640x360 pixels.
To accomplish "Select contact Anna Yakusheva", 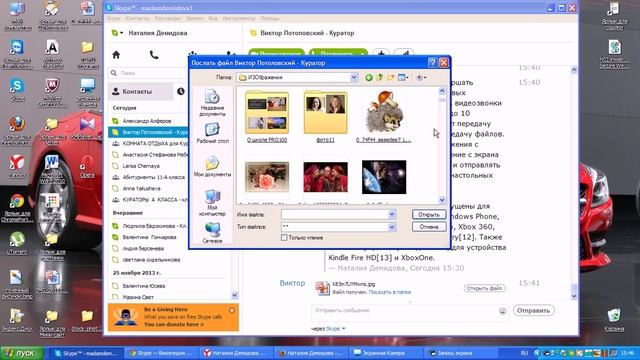I will click(142, 189).
